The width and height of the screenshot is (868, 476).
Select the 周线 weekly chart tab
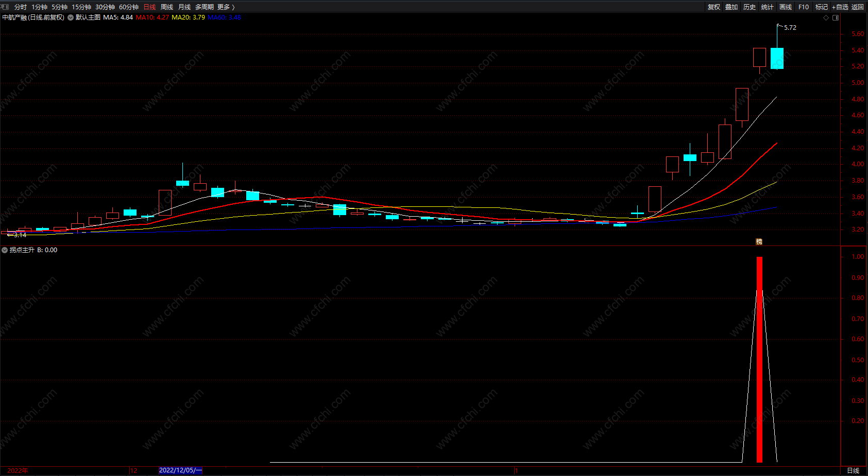(167, 7)
